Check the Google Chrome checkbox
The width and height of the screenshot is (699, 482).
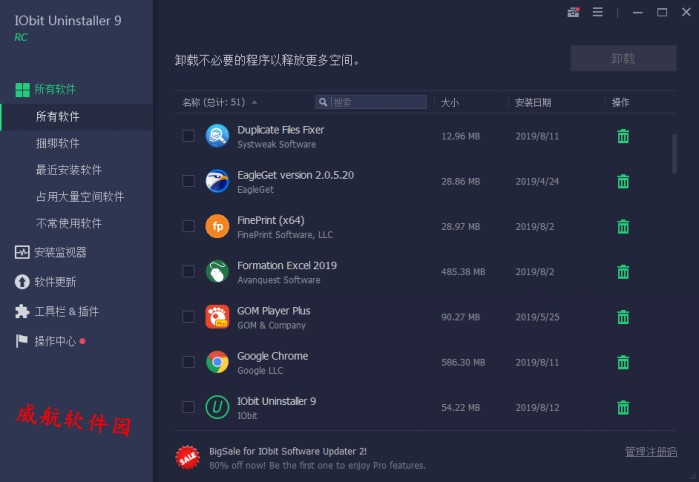point(188,362)
